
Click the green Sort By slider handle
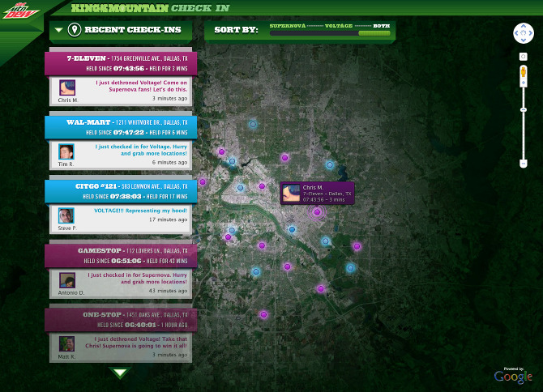click(x=374, y=33)
